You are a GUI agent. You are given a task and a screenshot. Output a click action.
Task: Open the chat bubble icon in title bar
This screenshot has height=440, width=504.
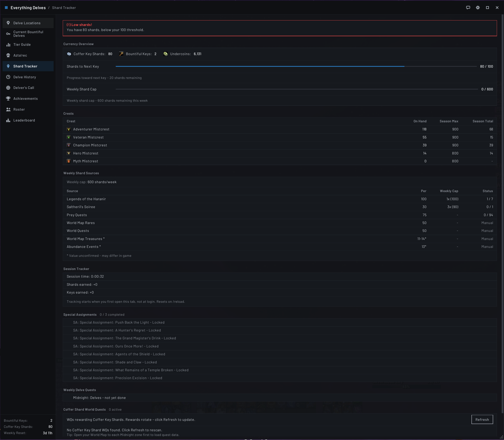(x=468, y=8)
